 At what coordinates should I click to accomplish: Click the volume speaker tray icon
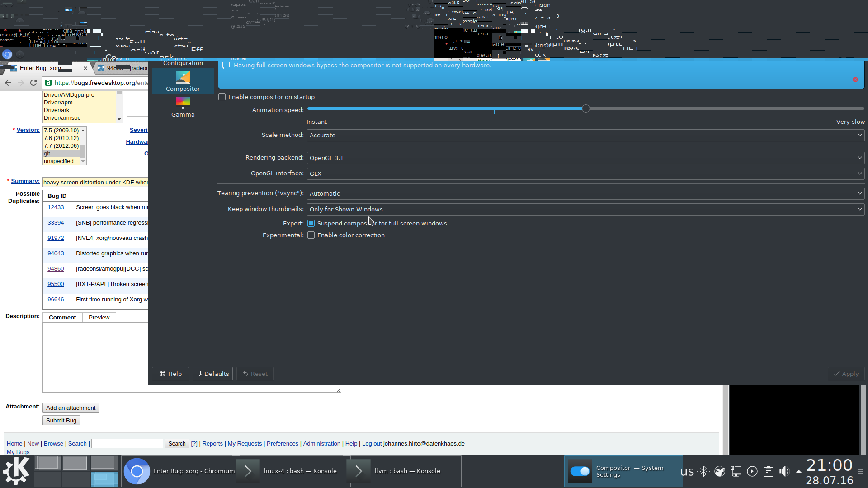coord(784,471)
